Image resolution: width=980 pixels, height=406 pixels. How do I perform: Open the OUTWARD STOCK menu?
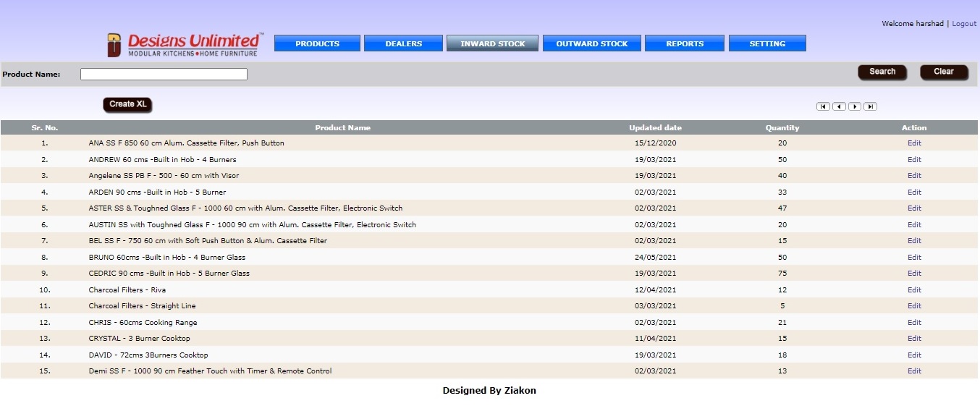pos(591,43)
